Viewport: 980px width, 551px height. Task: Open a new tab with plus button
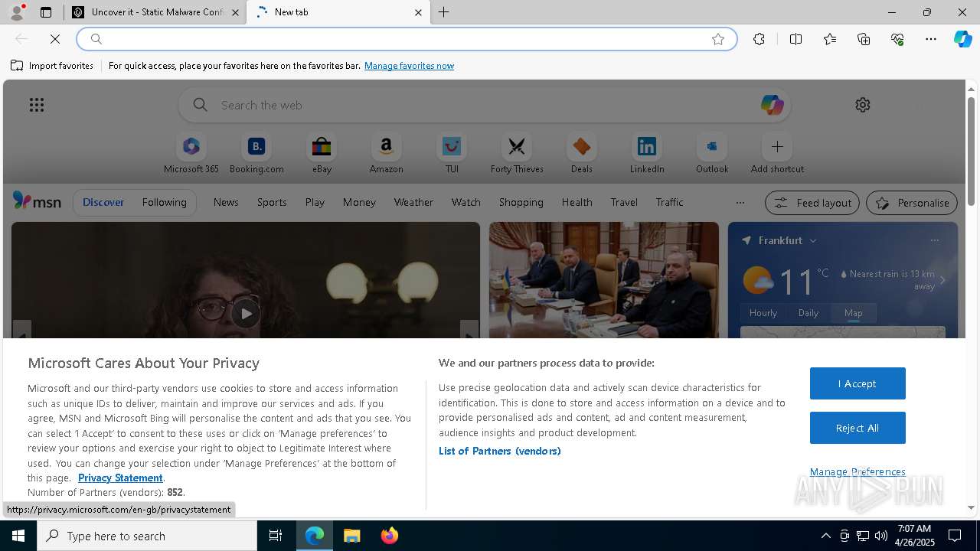pos(444,12)
